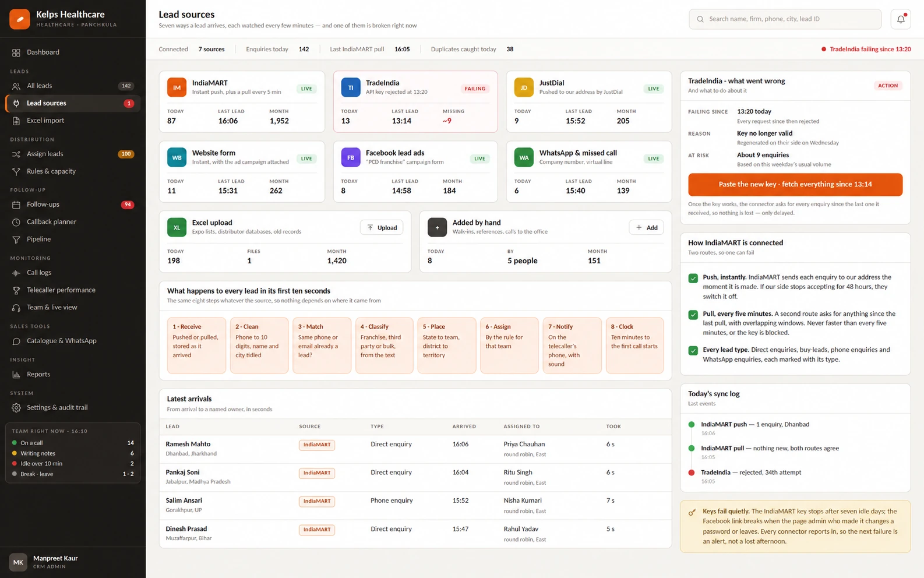Click the Salim Ansari lead row

(415, 505)
